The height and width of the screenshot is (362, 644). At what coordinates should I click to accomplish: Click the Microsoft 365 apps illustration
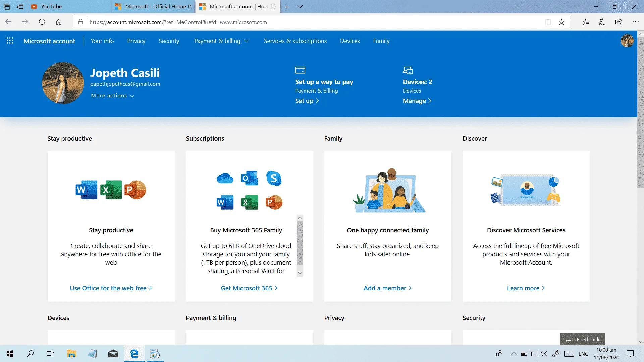point(250,190)
